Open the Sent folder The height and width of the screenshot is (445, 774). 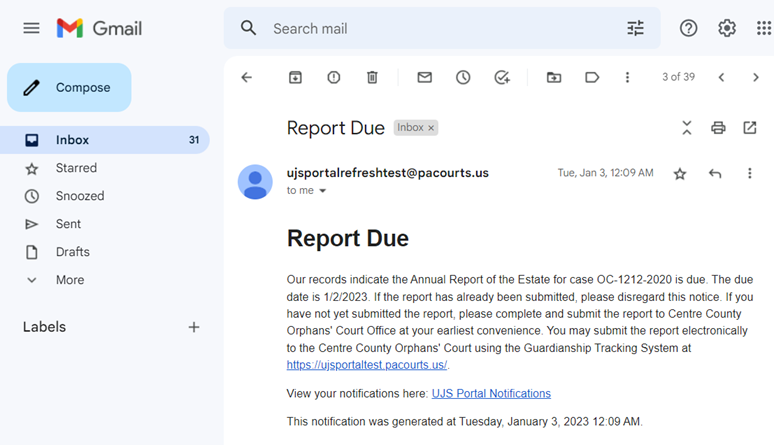click(x=68, y=224)
